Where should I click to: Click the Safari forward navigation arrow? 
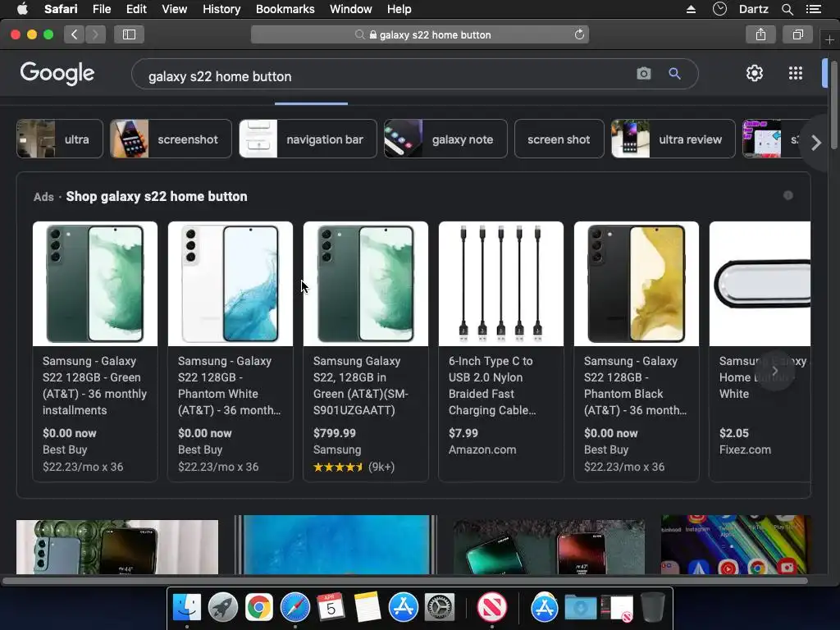point(95,34)
